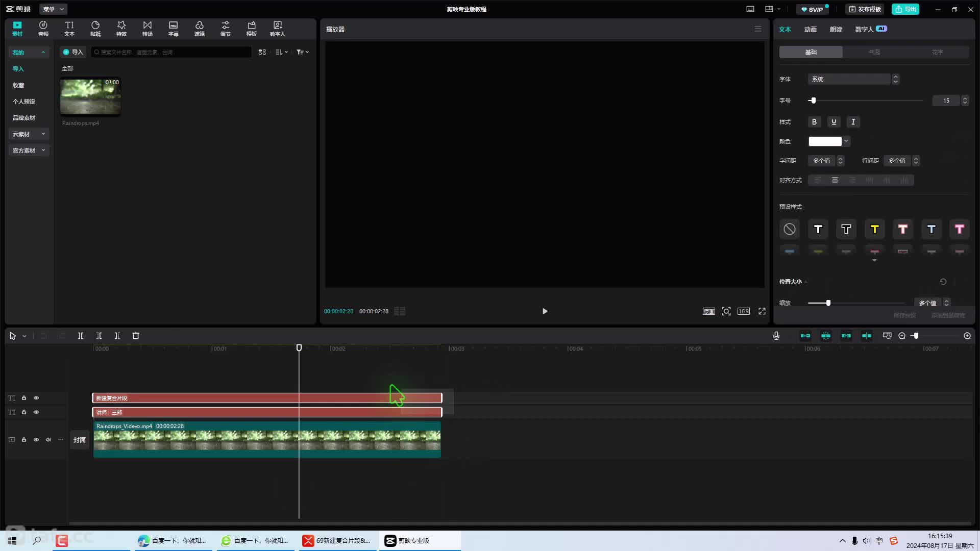Open 收藏 favorites in sidebar
The width and height of the screenshot is (980, 551).
18,85
